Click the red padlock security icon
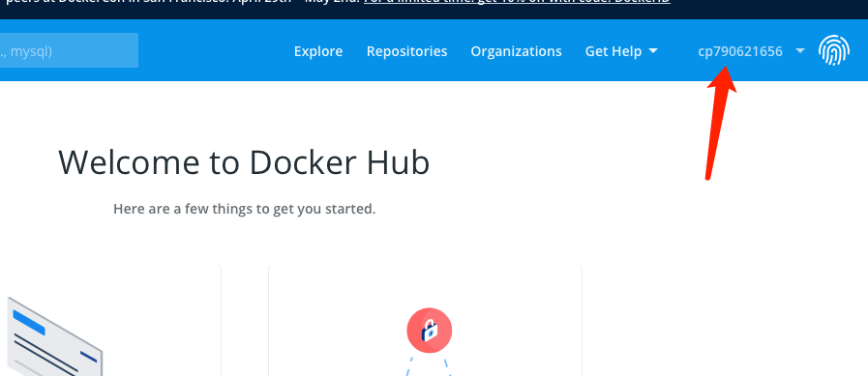The width and height of the screenshot is (868, 376). pyautogui.click(x=430, y=331)
